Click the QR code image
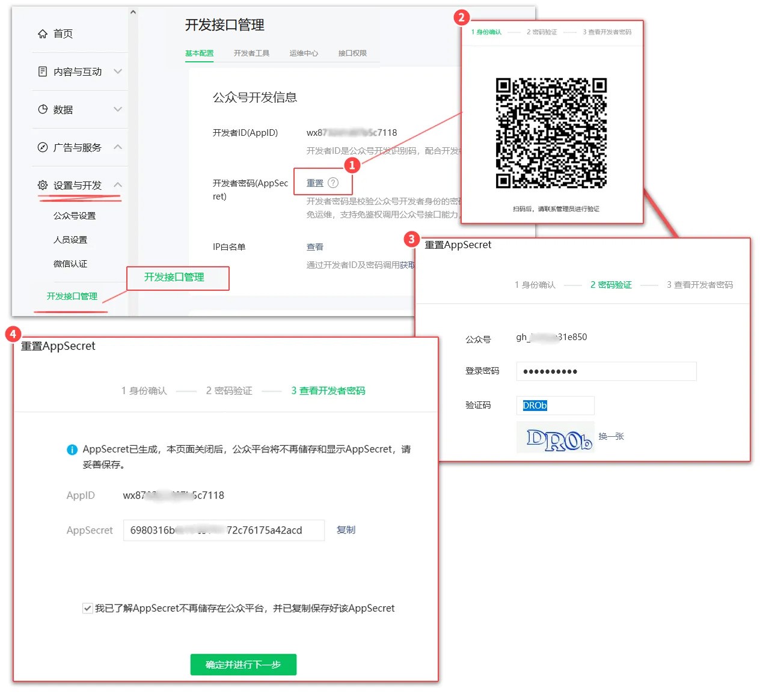The width and height of the screenshot is (760, 700). 551,133
